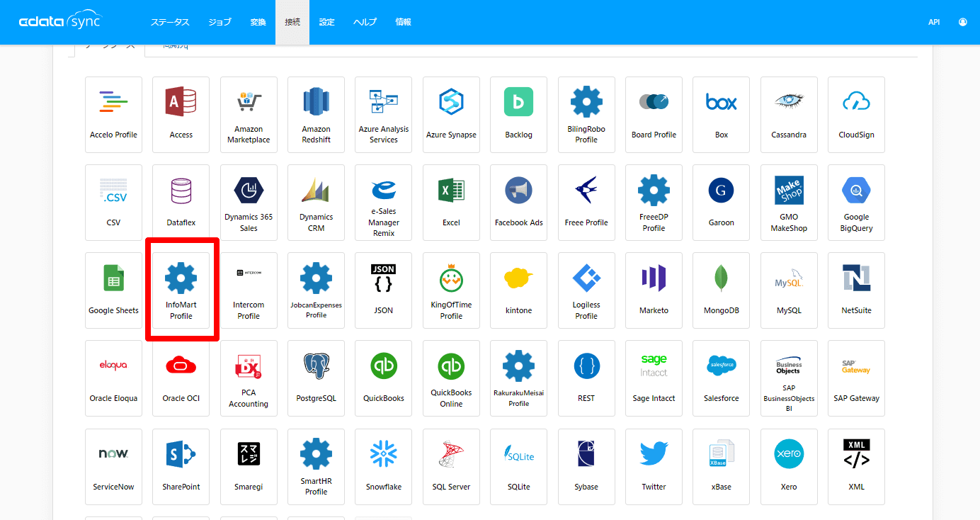Choose the Sage Intacct connector
Image resolution: width=980 pixels, height=520 pixels.
[654, 378]
